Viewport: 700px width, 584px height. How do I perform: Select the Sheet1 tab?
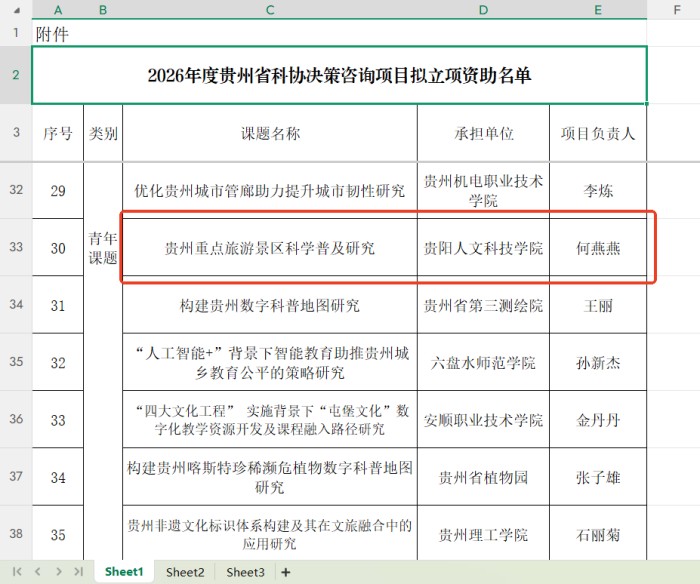point(125,572)
